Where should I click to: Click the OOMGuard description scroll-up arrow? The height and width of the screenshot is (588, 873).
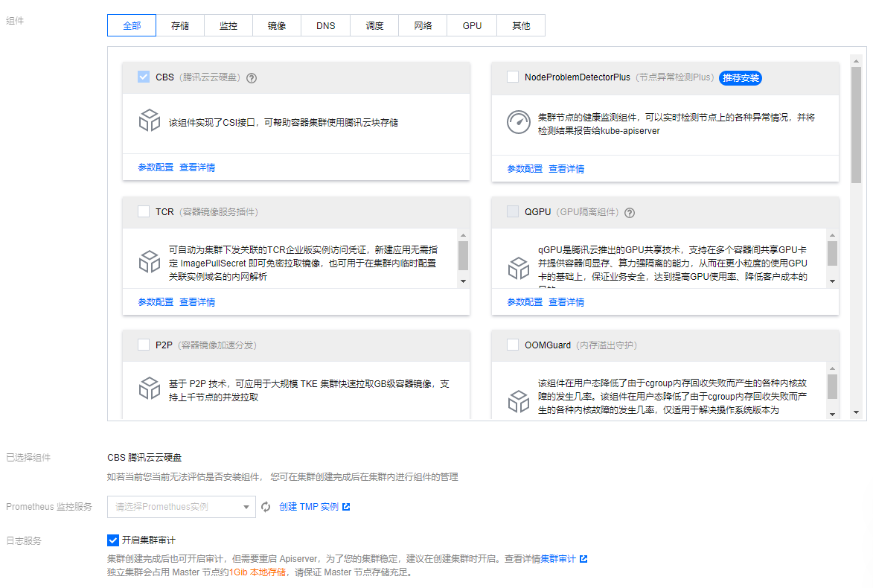tap(832, 368)
